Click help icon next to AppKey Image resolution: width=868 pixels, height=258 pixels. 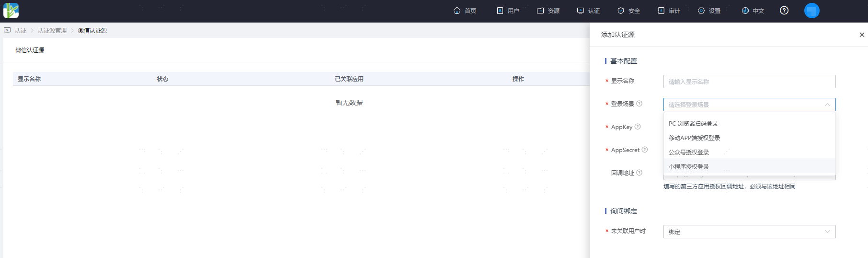coord(638,127)
